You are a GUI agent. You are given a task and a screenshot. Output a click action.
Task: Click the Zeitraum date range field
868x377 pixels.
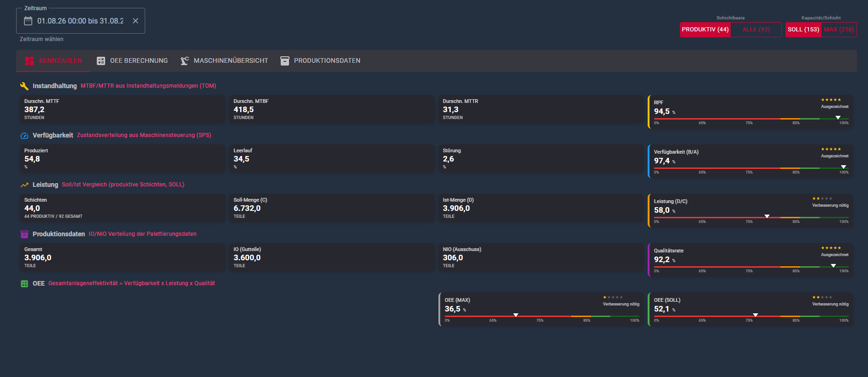point(80,21)
